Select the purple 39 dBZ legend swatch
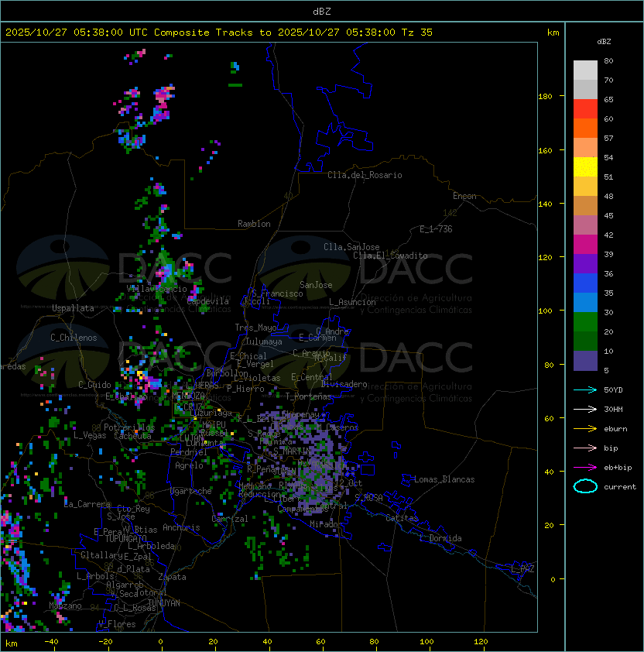This screenshot has width=644, height=652. pyautogui.click(x=585, y=263)
